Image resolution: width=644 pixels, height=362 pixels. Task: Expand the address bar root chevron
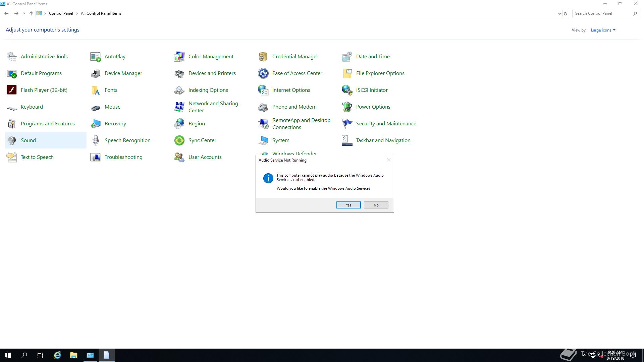click(45, 13)
